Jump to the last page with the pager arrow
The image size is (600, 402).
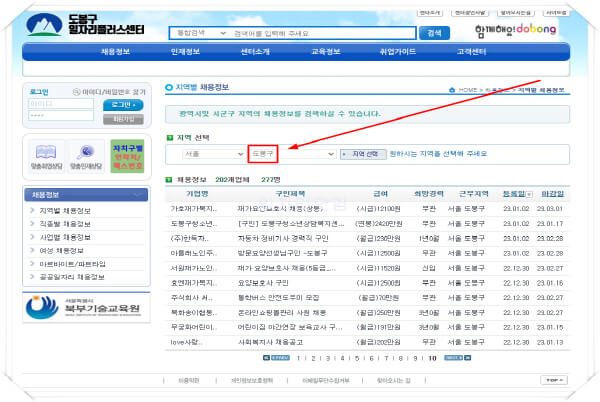[x=467, y=358]
